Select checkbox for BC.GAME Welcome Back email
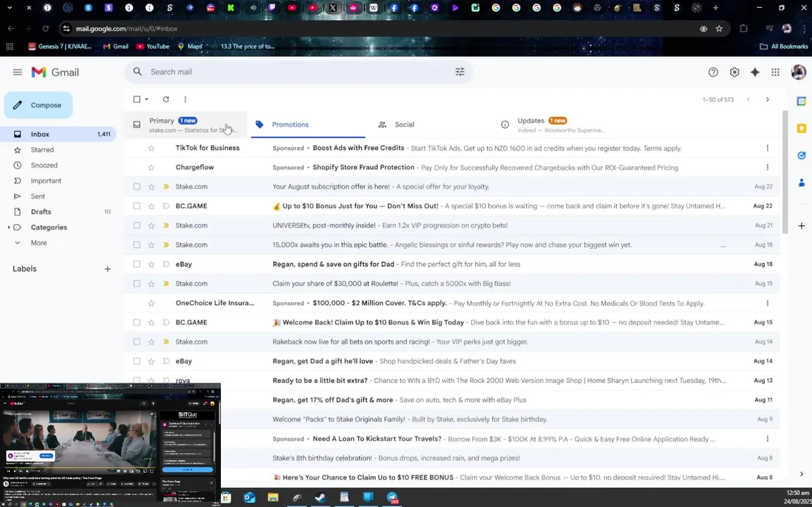Viewport: 812px width, 507px height. (x=137, y=323)
